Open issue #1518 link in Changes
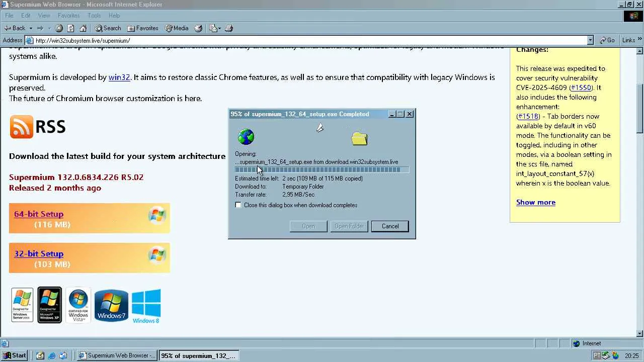Image resolution: width=644 pixels, height=362 pixels. 528,117
